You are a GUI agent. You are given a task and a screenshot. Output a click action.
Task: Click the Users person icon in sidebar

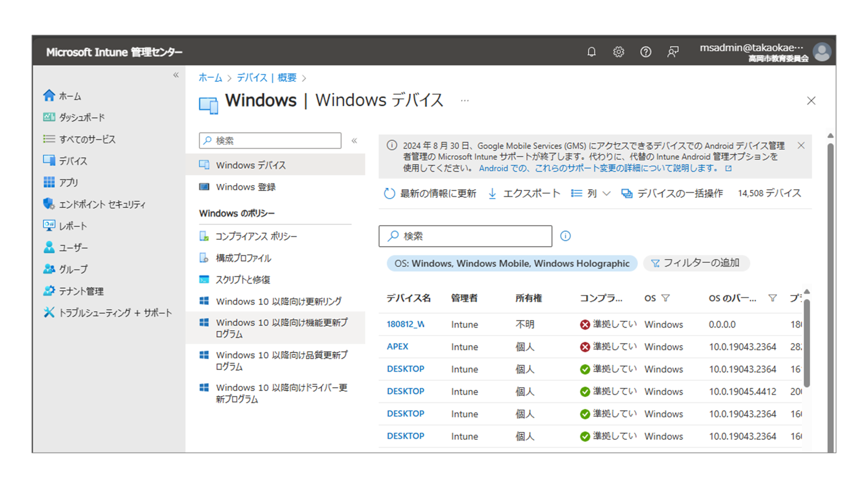(49, 247)
